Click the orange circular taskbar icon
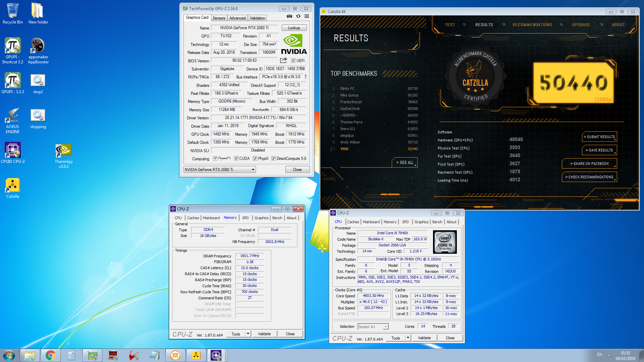This screenshot has width=644, height=362. click(175, 355)
